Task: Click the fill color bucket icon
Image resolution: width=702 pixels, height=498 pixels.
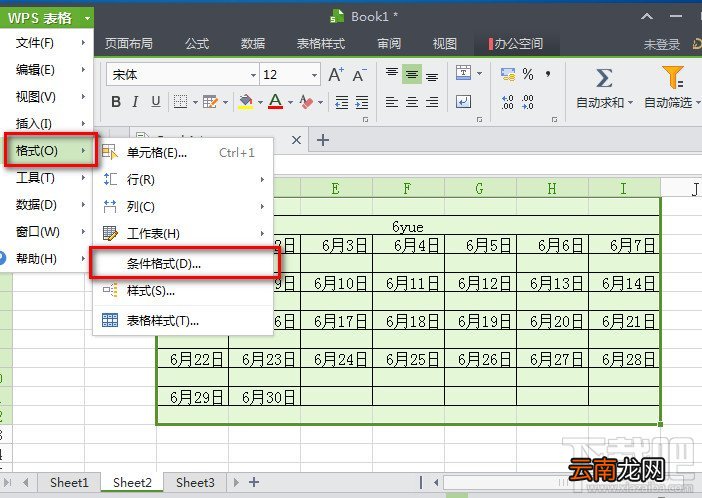Action: 245,102
